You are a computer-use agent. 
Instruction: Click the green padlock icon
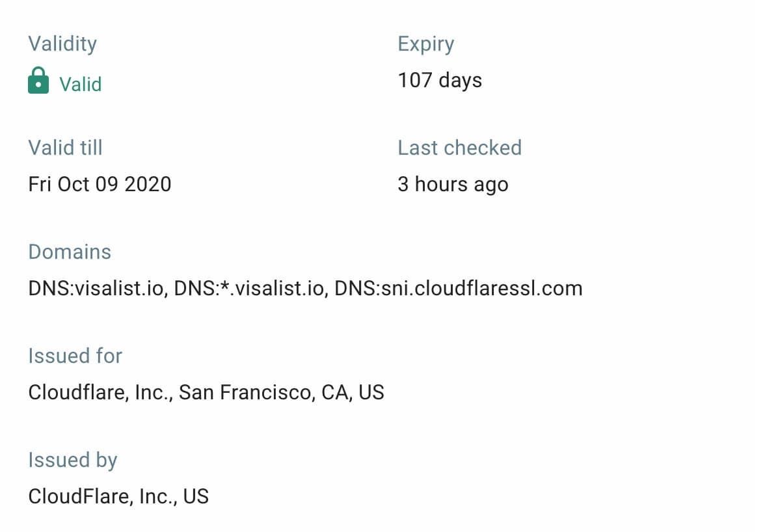pos(38,81)
